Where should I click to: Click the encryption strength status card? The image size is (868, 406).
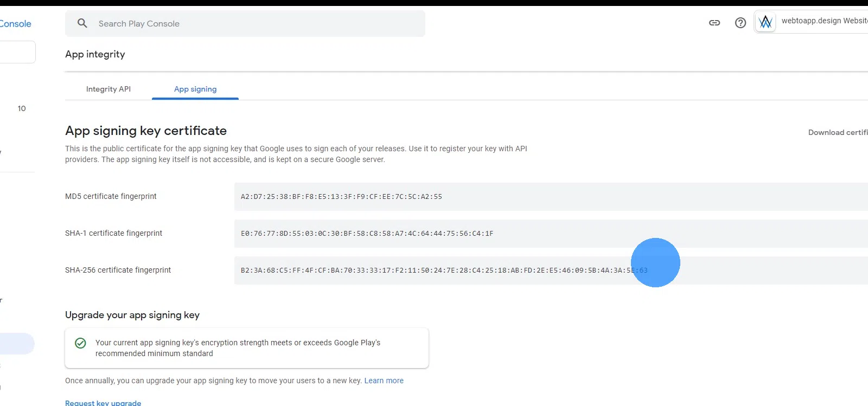247,348
